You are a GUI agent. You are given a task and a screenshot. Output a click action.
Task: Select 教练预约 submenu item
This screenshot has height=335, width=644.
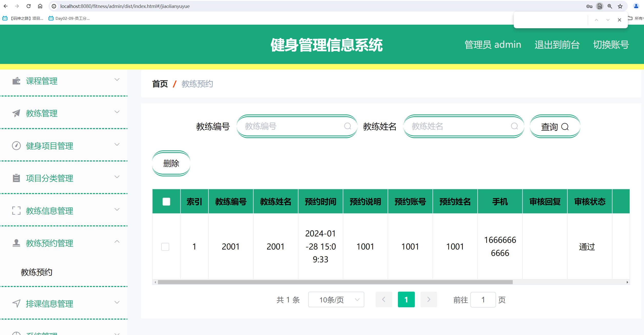[36, 272]
